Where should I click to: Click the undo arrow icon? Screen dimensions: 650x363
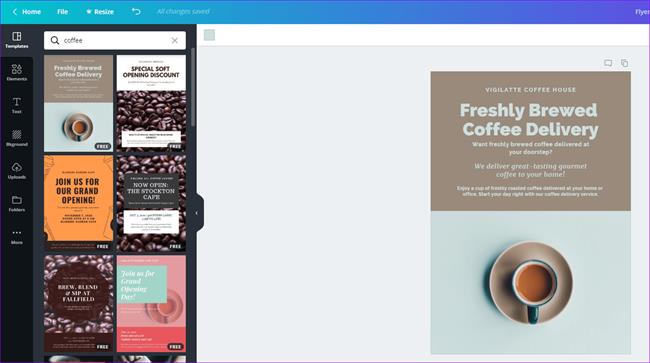pos(136,12)
